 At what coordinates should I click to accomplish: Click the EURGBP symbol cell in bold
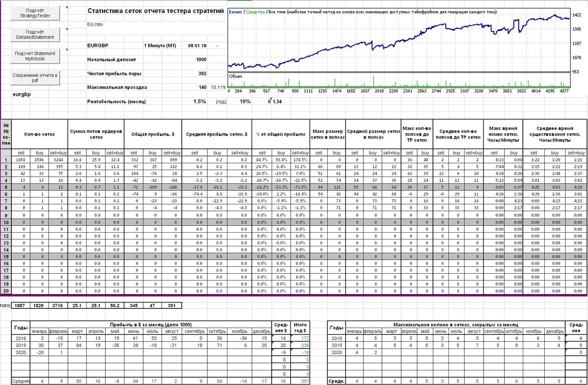tap(98, 46)
